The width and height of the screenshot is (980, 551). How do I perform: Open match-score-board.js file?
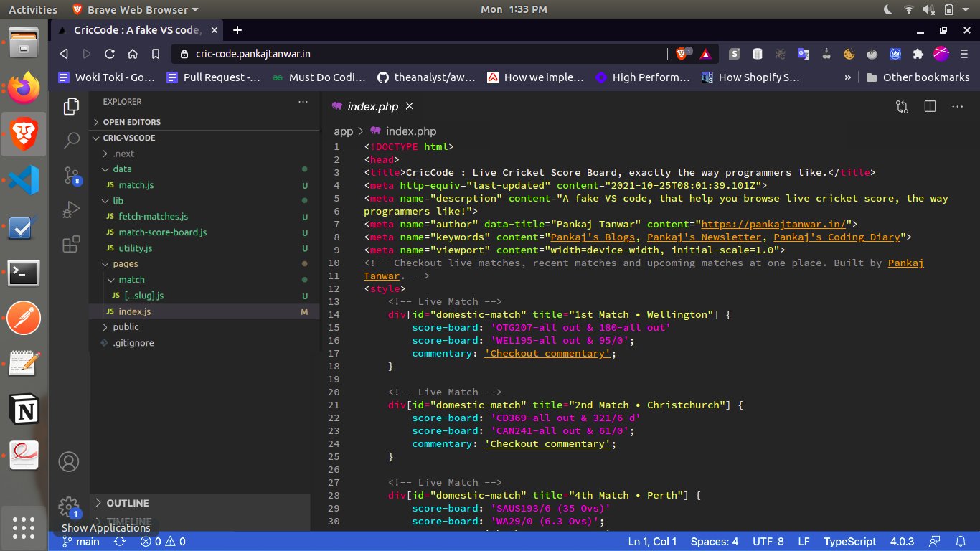pos(162,232)
